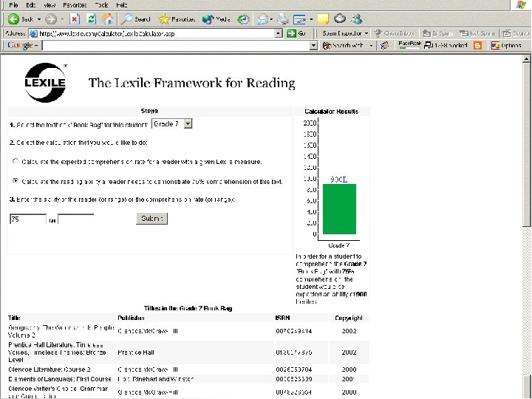The width and height of the screenshot is (532, 399).
Task: Click the PageRank indicator on the Google toolbar
Action: (409, 45)
